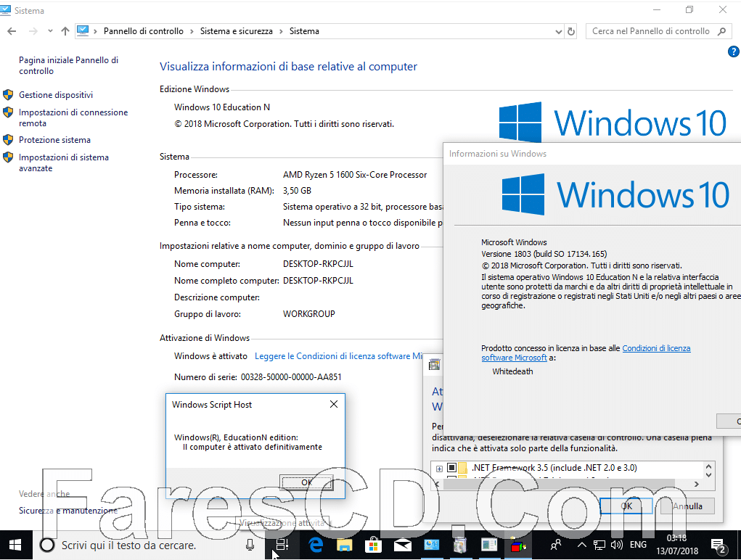Viewport: 741px width, 560px height.
Task: Go back using the navigation arrow
Action: 12,31
